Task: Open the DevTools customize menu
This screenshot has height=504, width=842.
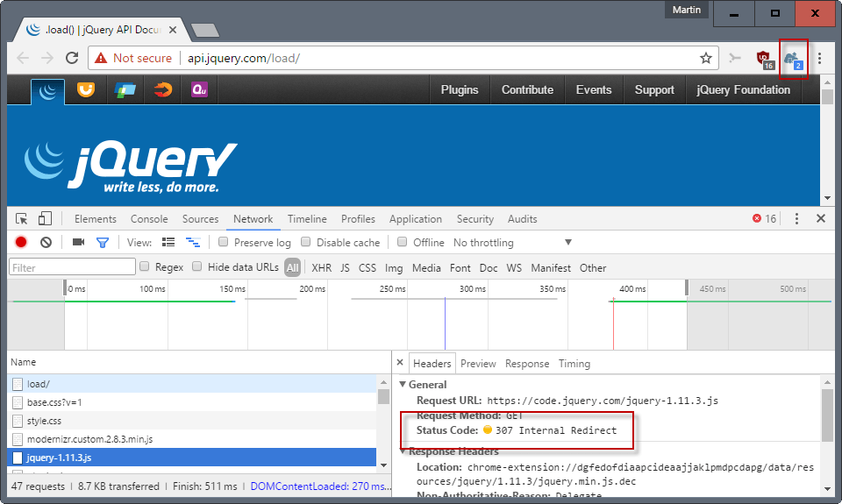Action: tap(796, 218)
